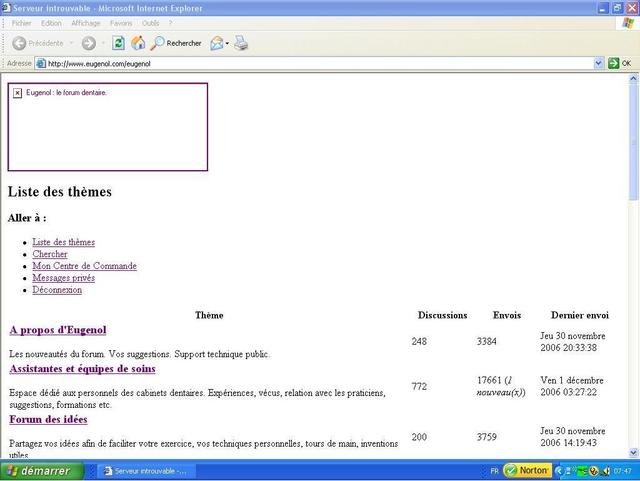Click the Home page icon
The image size is (640, 481).
tap(138, 43)
